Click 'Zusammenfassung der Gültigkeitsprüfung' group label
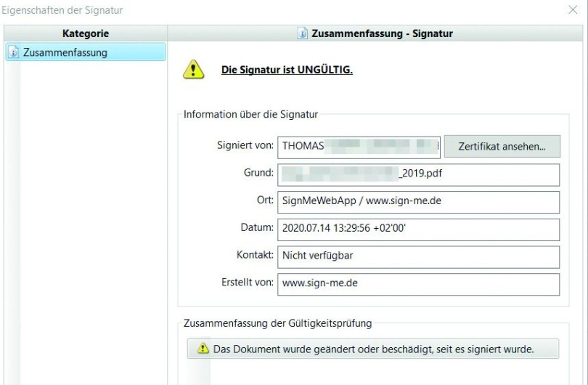The width and height of the screenshot is (588, 385). click(x=277, y=323)
